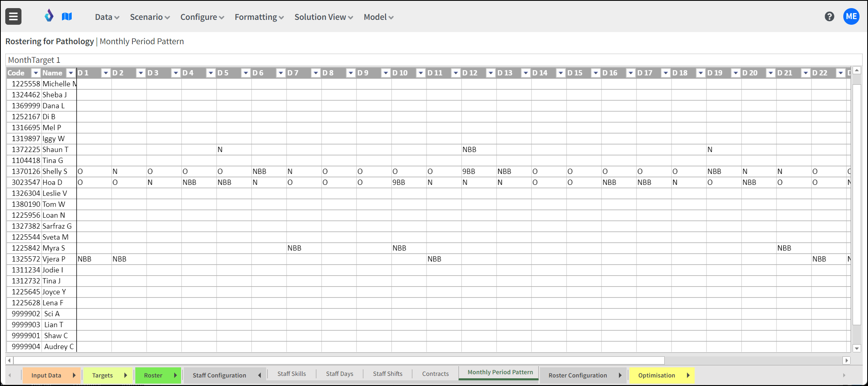Viewport: 868px width, 386px height.
Task: Open the Solution View menu
Action: [x=324, y=17]
